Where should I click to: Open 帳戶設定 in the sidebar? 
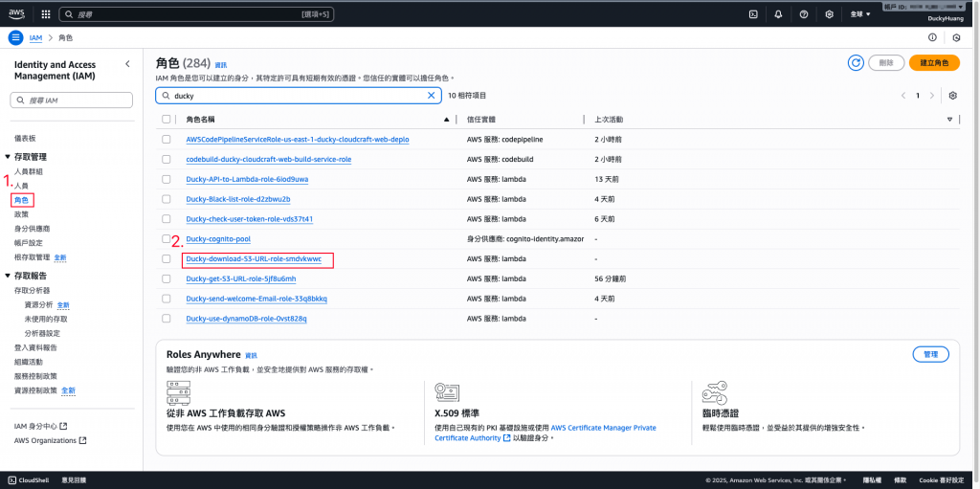(x=29, y=243)
